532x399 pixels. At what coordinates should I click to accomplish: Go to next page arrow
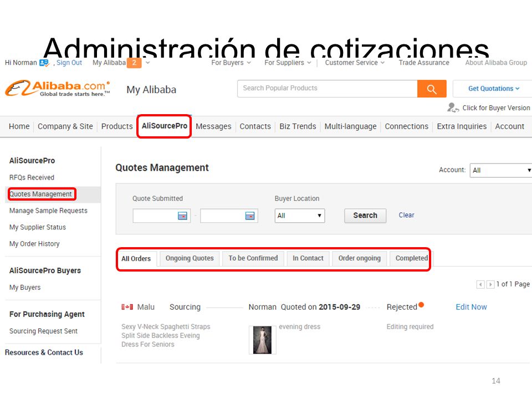(x=490, y=284)
